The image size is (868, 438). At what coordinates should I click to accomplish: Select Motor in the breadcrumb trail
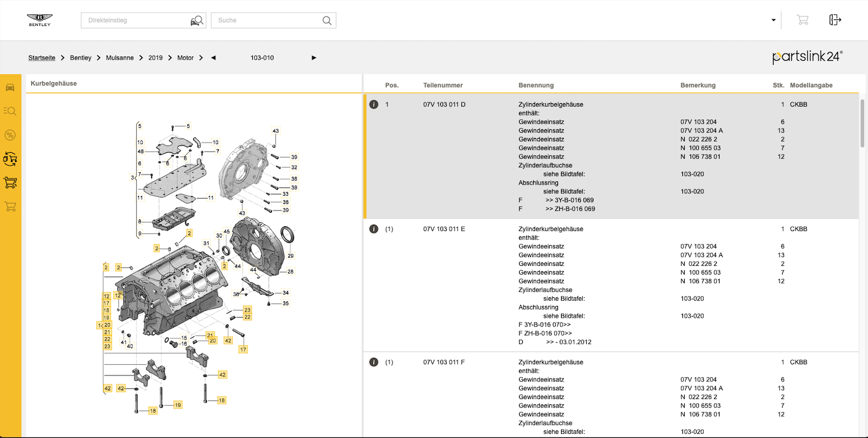pos(185,58)
